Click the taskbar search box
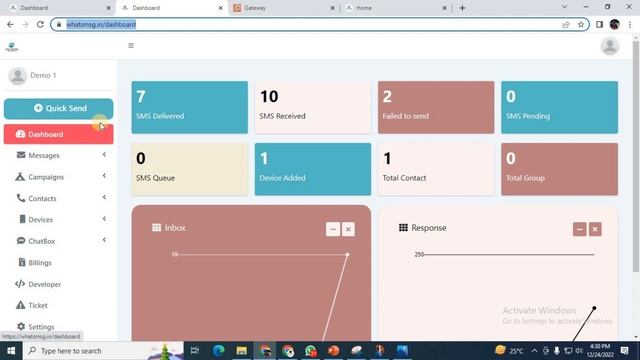The height and width of the screenshot is (360, 640). pyautogui.click(x=103, y=351)
